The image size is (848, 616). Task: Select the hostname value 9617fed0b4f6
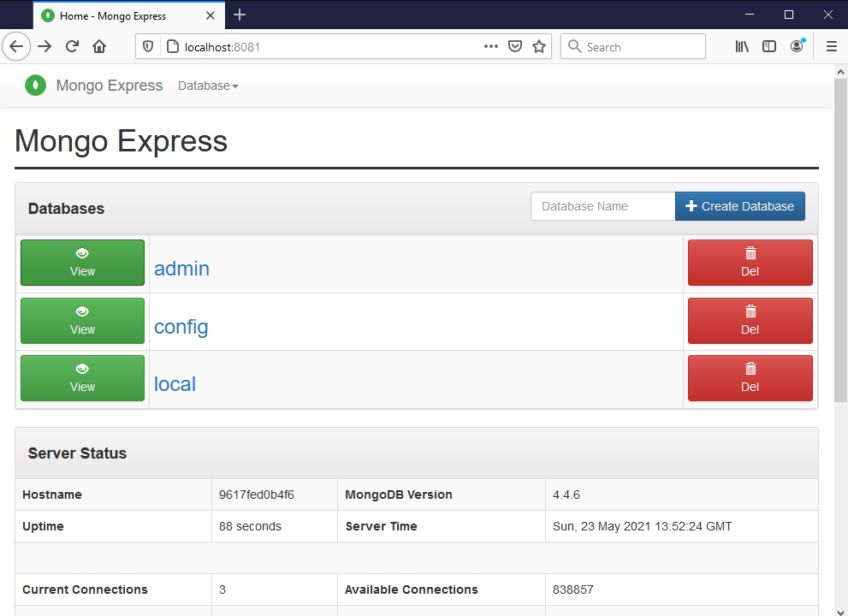click(257, 495)
